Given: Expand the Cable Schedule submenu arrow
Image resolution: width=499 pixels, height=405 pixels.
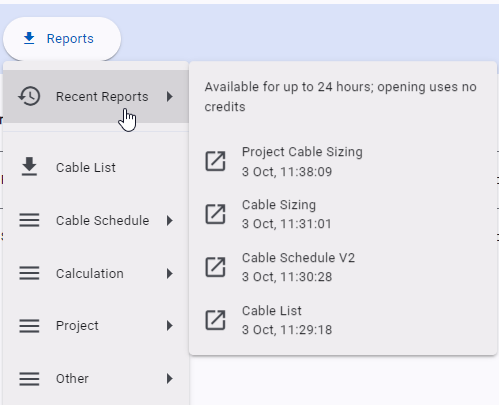Looking at the screenshot, I should tap(170, 220).
